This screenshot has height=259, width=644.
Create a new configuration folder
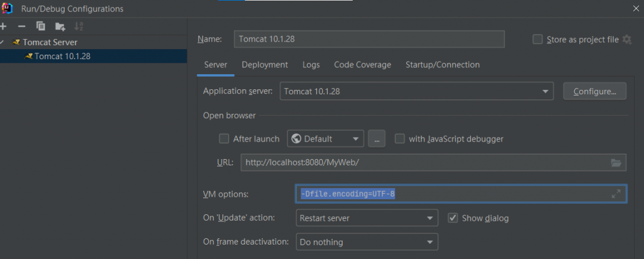click(x=60, y=26)
